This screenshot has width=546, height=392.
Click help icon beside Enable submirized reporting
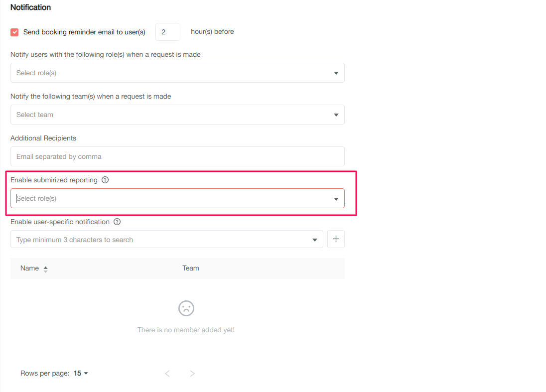105,180
